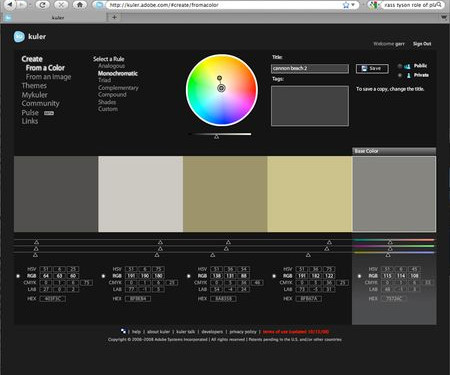This screenshot has width=450, height=375.
Task: Click the kuler logo icon
Action: [19, 37]
